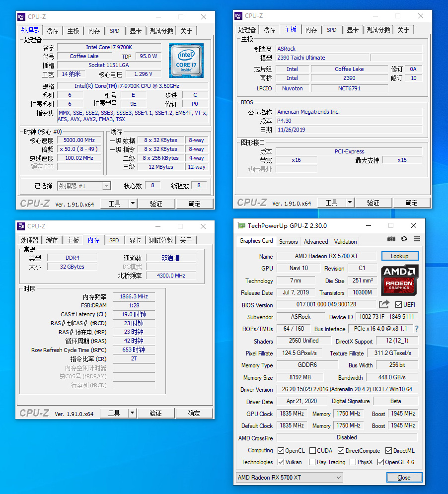Click the AMD Radeon Graphics logo

coord(400,281)
